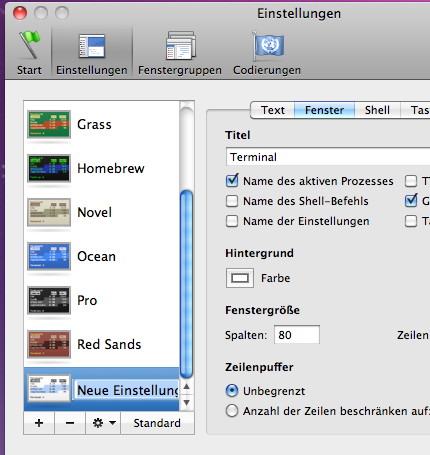Open the Hintergrund Farbe color well

click(x=240, y=278)
